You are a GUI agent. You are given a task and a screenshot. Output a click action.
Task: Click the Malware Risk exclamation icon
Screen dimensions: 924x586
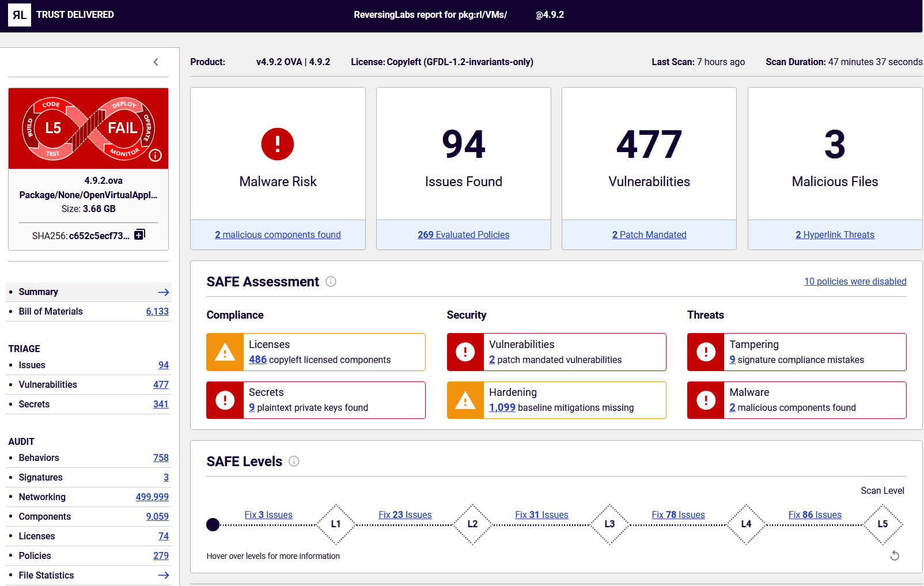(278, 144)
